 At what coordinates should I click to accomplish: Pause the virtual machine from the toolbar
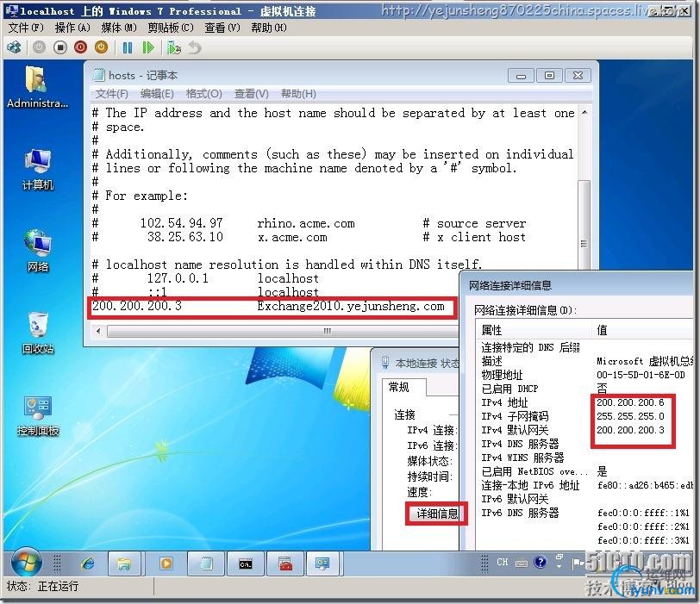pos(128,47)
